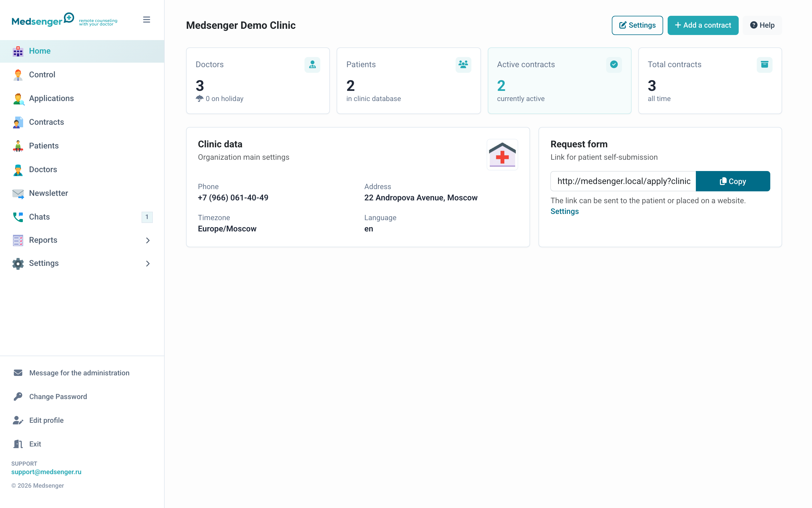Copy the request form link
Viewport: 812px width, 508px height.
[x=732, y=181]
